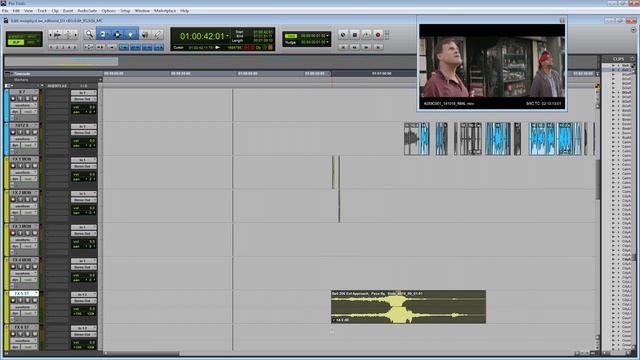This screenshot has width=640, height=360.
Task: Open the Track menu
Action: (42, 11)
